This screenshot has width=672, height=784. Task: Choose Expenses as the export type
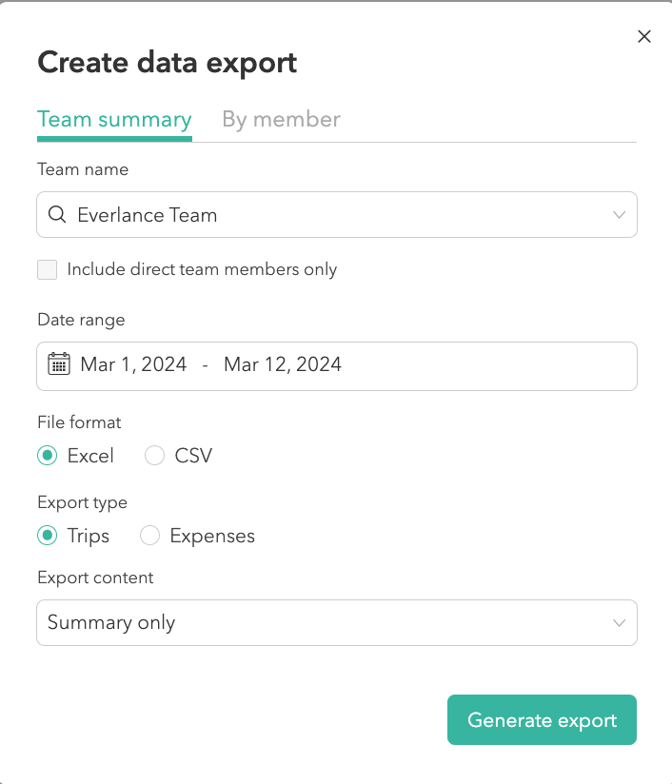149,536
